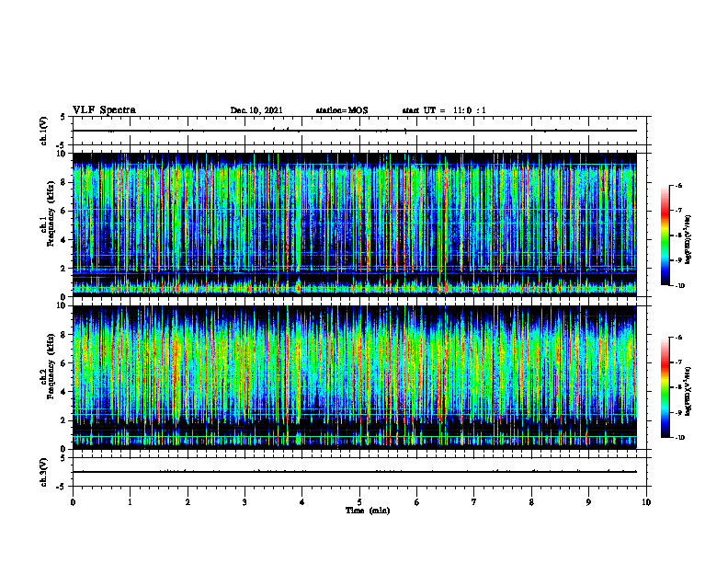Click the "-6" label on ch.1 color bar
The image size is (728, 563).
pos(678,186)
